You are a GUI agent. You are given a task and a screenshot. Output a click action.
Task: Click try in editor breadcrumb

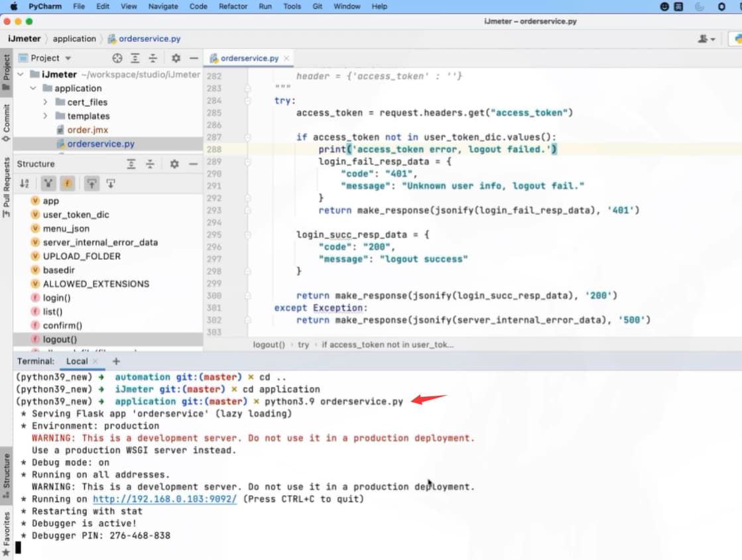click(303, 345)
